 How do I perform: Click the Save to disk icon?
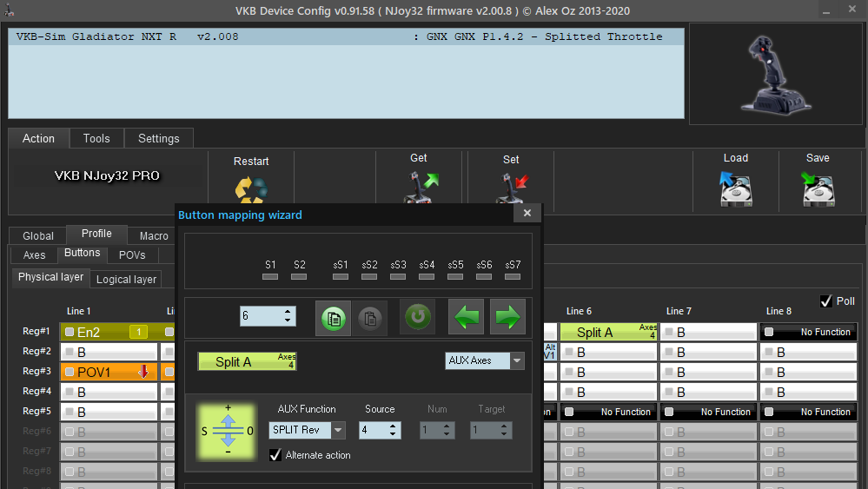tap(818, 188)
